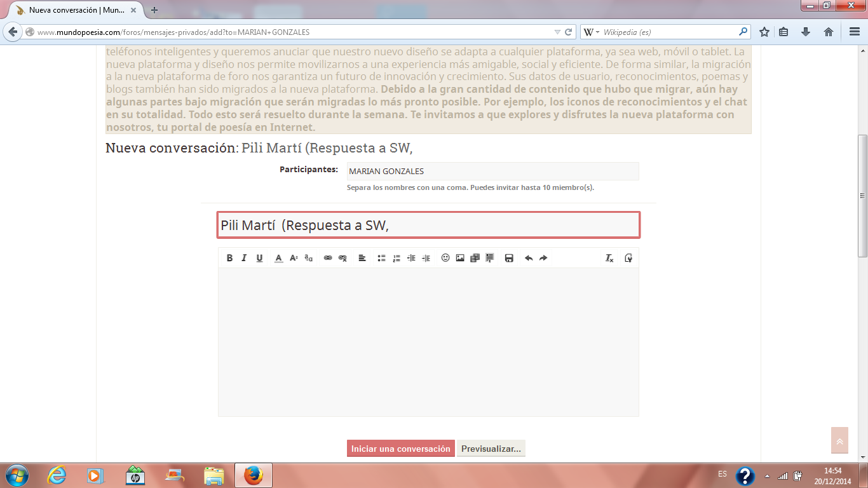
Task: Remove formatting with the Tx icon
Action: pos(609,258)
